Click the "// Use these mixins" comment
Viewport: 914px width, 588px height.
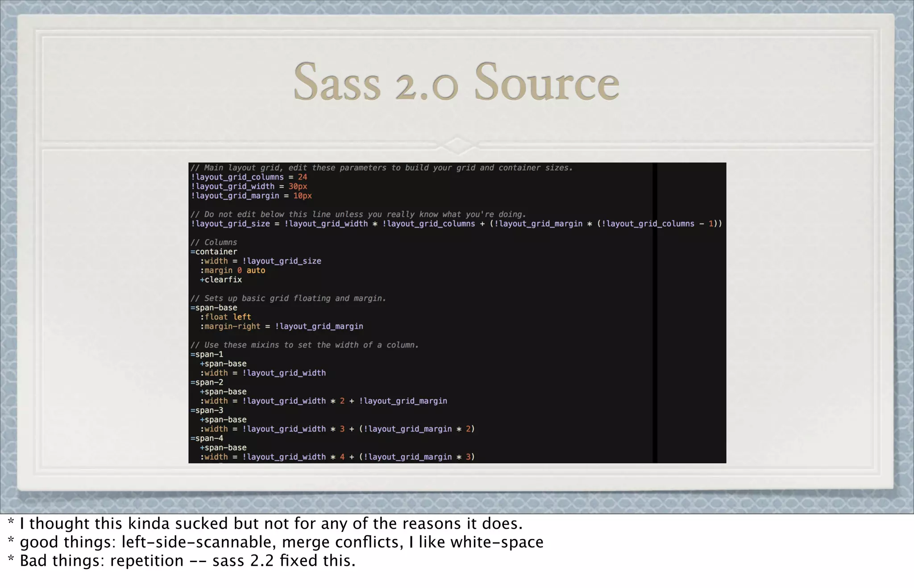point(305,345)
